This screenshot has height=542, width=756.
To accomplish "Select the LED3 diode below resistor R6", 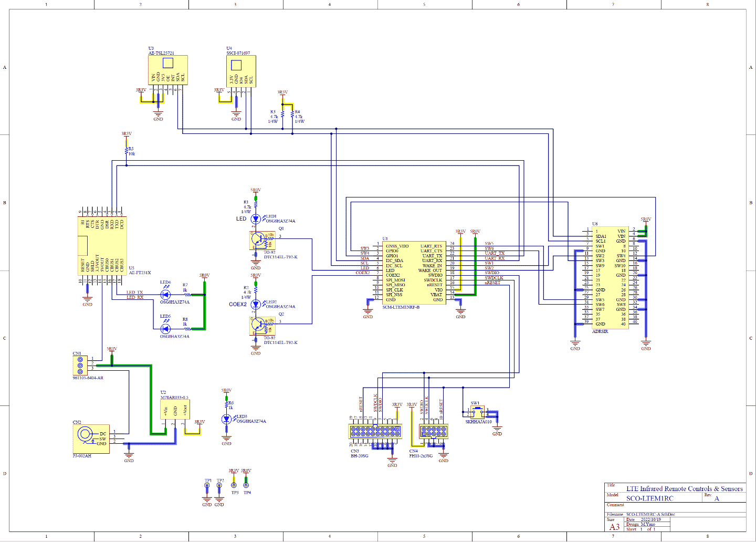I will click(x=226, y=419).
